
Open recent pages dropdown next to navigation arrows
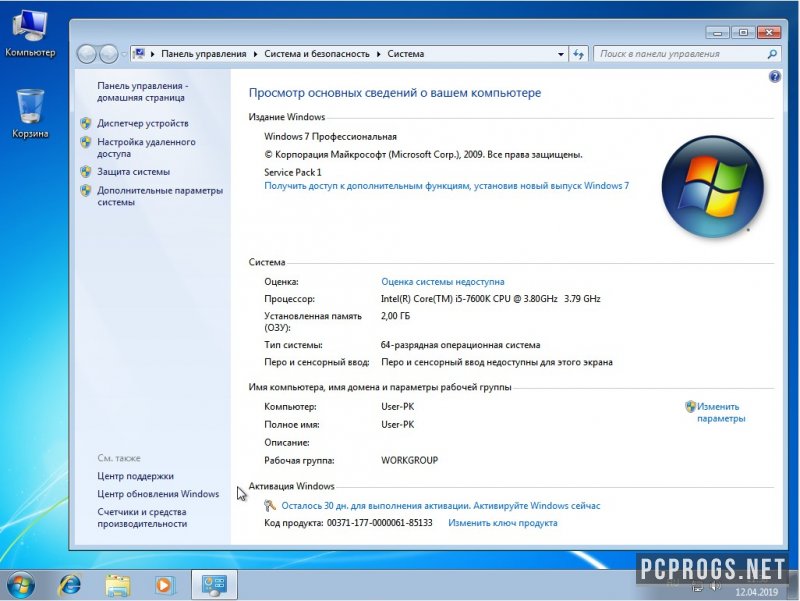tap(124, 54)
